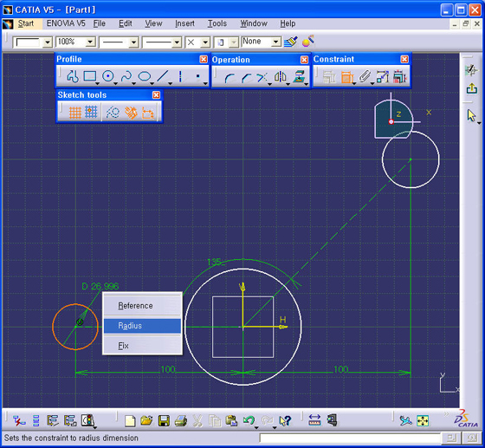Open the File menu
The height and width of the screenshot is (448, 485).
coord(100,23)
